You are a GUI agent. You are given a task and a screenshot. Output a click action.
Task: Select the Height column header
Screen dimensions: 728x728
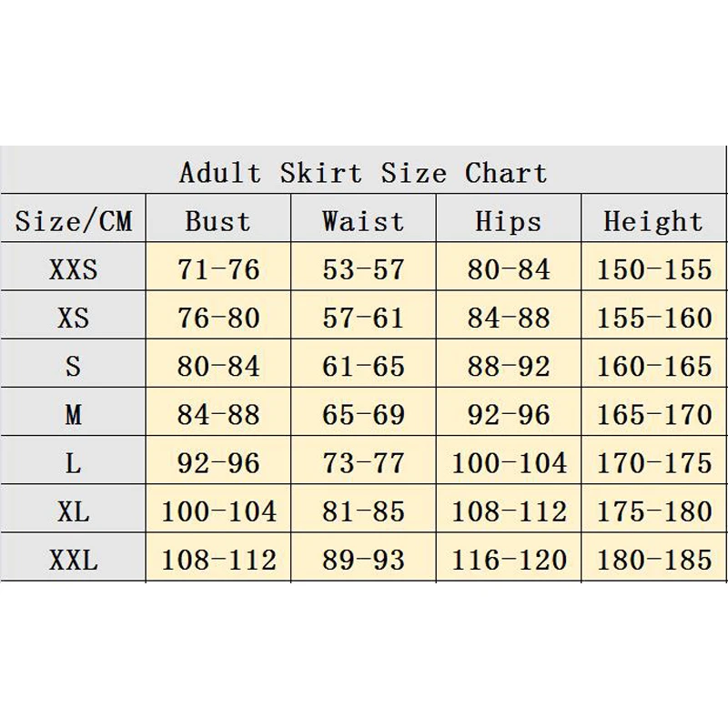point(653,221)
